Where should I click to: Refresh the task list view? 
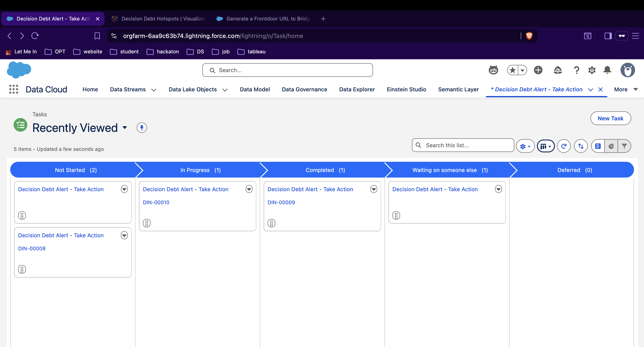[563, 146]
